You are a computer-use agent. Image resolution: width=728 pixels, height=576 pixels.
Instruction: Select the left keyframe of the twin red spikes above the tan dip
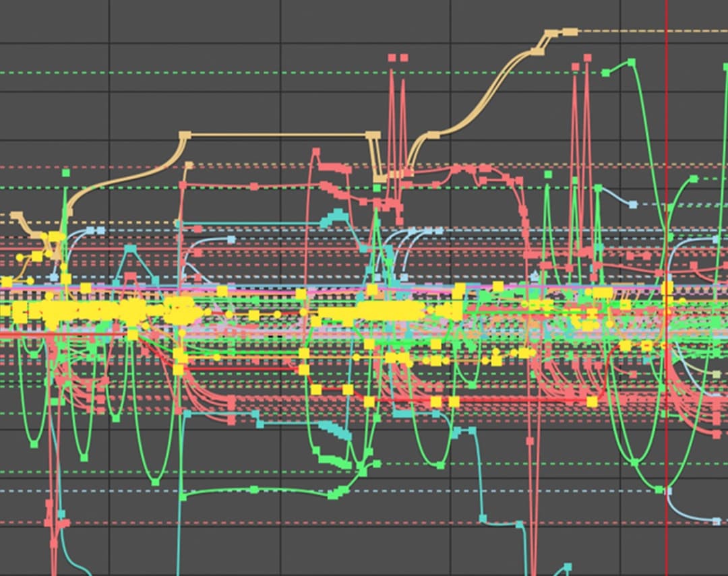tap(391, 58)
